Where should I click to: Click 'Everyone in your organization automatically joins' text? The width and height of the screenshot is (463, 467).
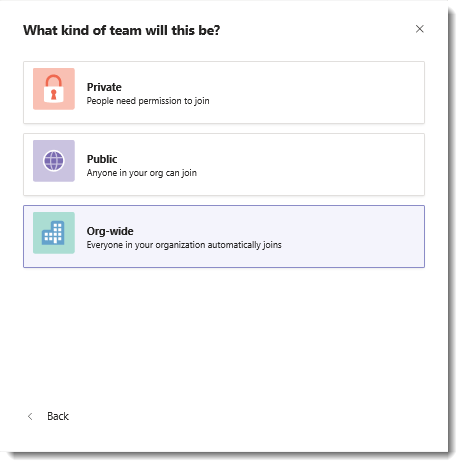[x=184, y=245]
